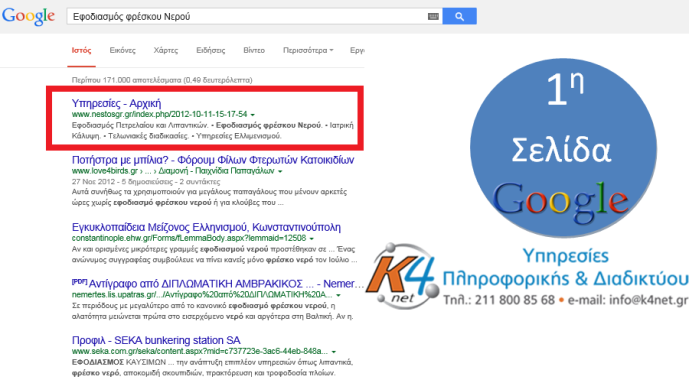Open the Βίντεο tab

point(254,51)
